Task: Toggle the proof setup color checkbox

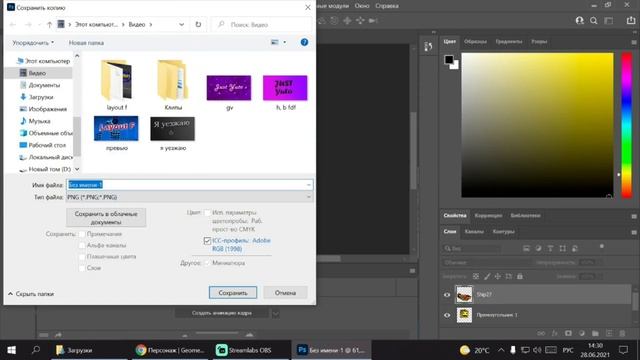Action: 207,213
